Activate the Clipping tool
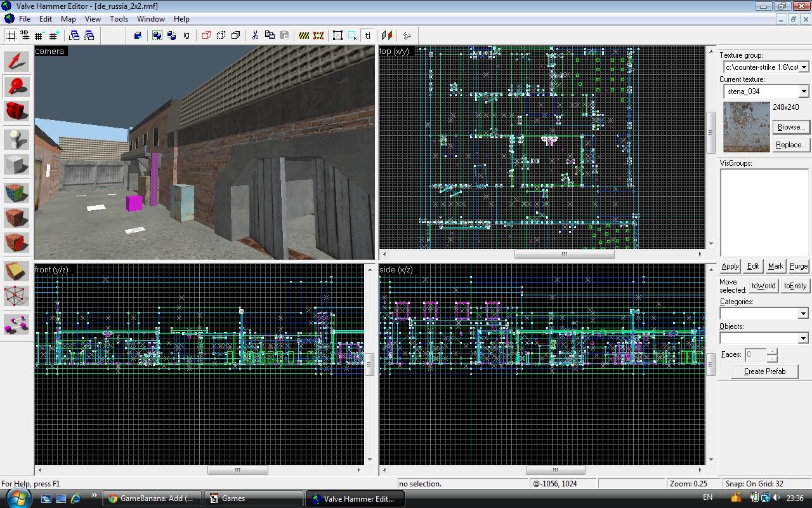The height and width of the screenshot is (508, 812). [x=16, y=271]
